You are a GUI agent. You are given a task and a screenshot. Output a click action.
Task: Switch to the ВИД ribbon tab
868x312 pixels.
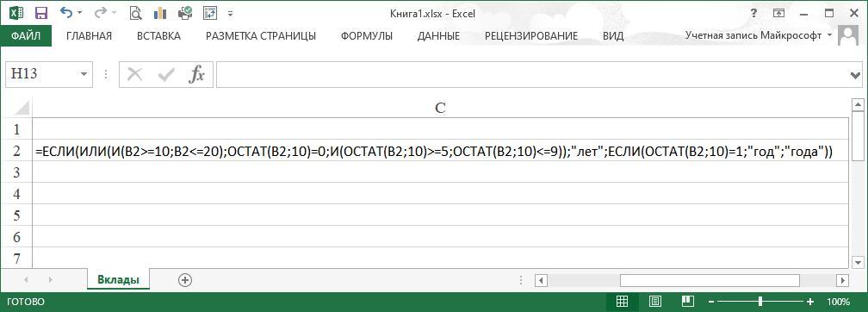pyautogui.click(x=613, y=36)
